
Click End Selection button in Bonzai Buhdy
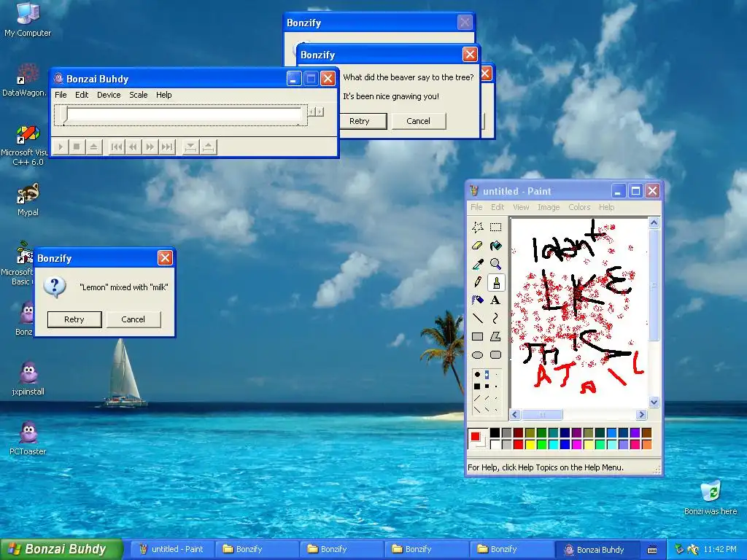pos(208,147)
